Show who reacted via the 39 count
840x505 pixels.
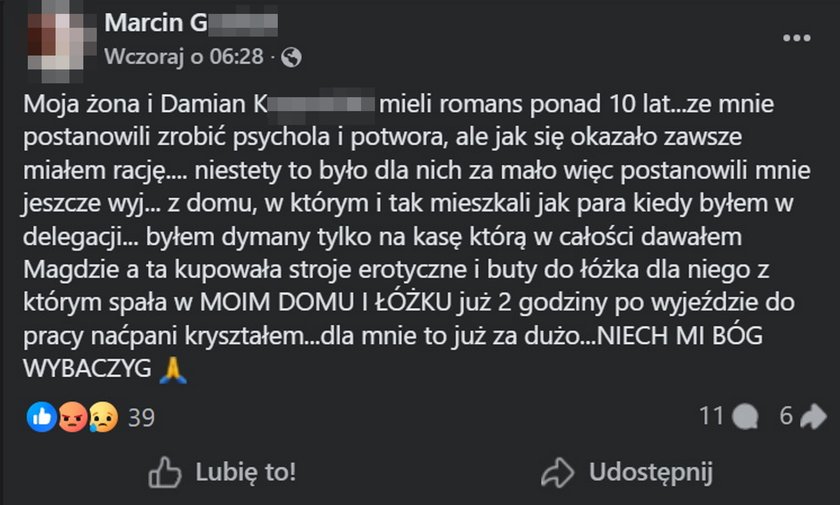142,417
